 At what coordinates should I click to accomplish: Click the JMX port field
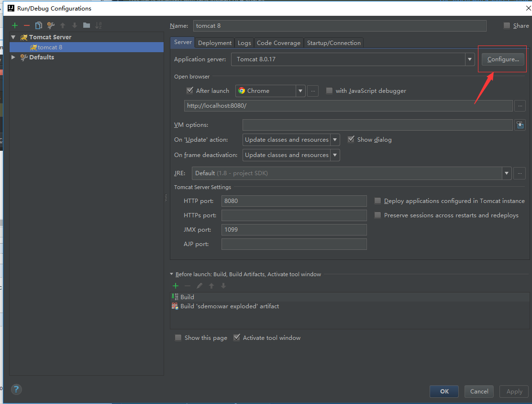click(x=294, y=230)
